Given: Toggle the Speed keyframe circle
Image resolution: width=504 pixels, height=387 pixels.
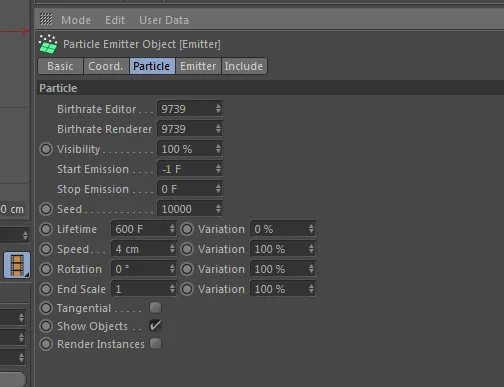Looking at the screenshot, I should pyautogui.click(x=46, y=249).
